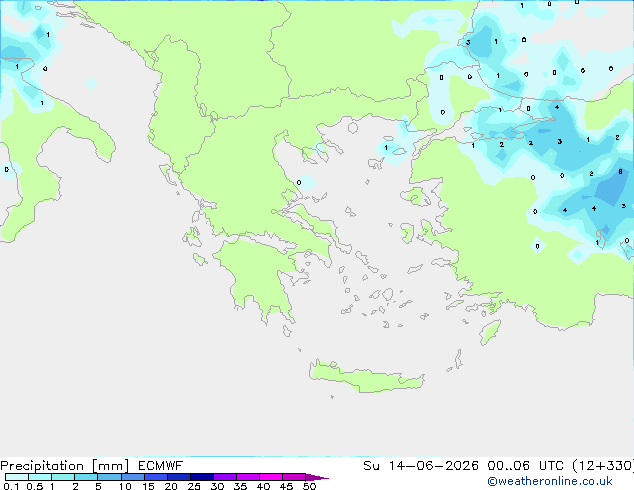Click the 45 to 50 mm magenta legend swatch
The height and width of the screenshot is (490, 634).
tap(294, 477)
